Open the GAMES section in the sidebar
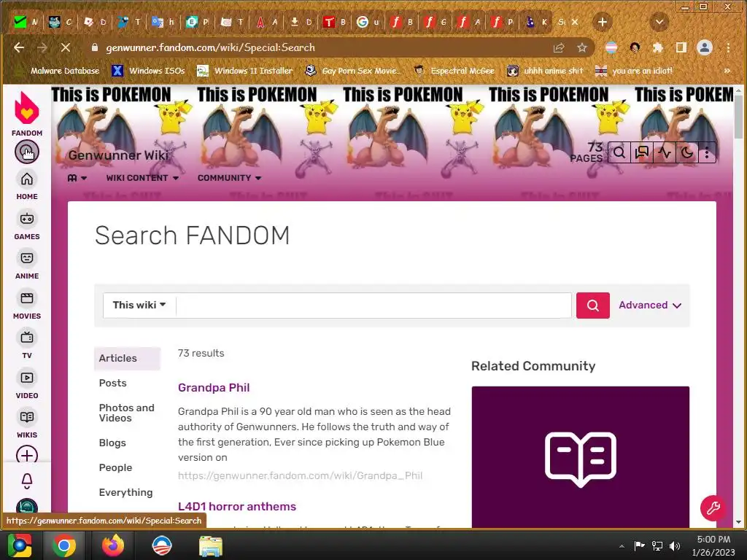The width and height of the screenshot is (747, 560). pos(27,225)
